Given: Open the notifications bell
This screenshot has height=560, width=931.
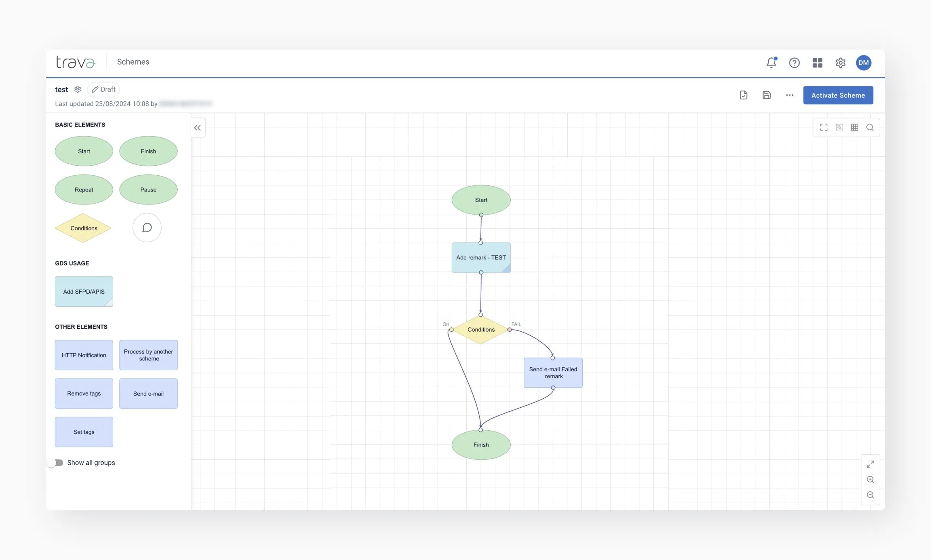Looking at the screenshot, I should click(x=771, y=63).
